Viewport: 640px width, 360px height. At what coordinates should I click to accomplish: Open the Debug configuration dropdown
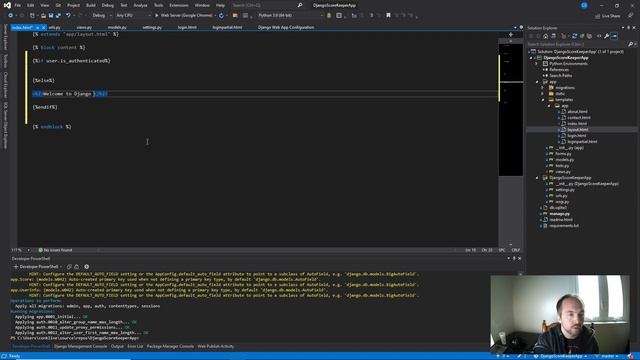coord(102,16)
